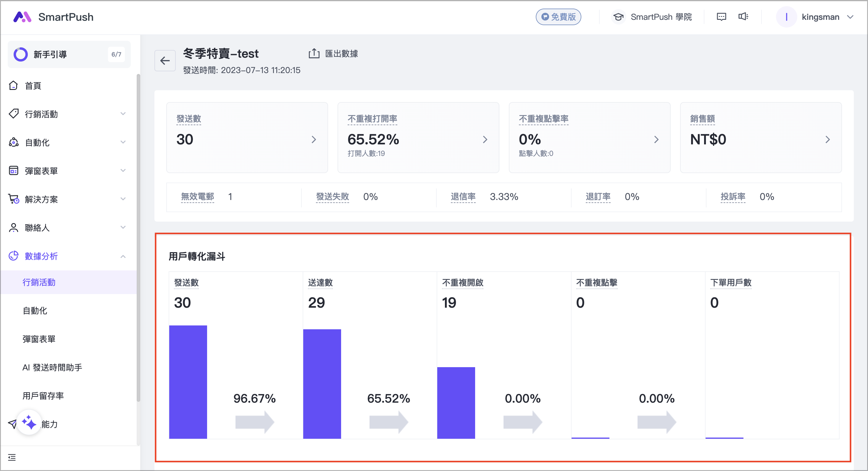The width and height of the screenshot is (868, 471).
Task: Click the SmartPush brand name text
Action: 66,17
